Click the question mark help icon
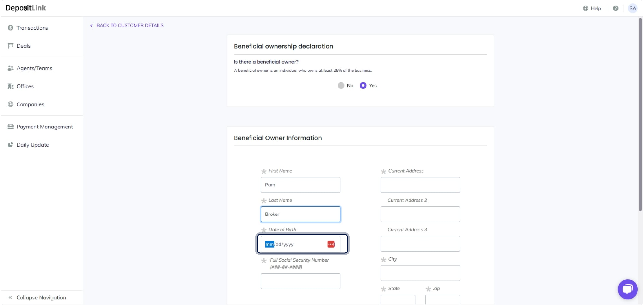 pos(615,8)
